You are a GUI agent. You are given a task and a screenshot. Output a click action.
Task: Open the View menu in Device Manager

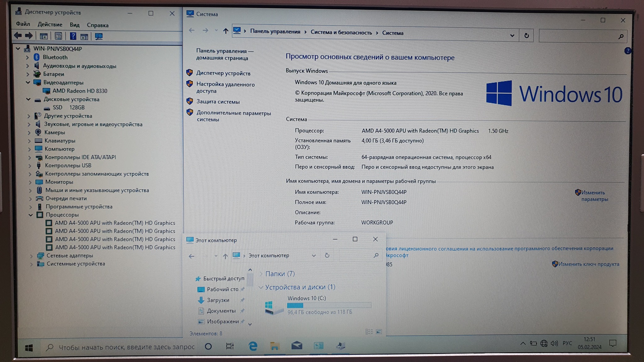(x=75, y=25)
